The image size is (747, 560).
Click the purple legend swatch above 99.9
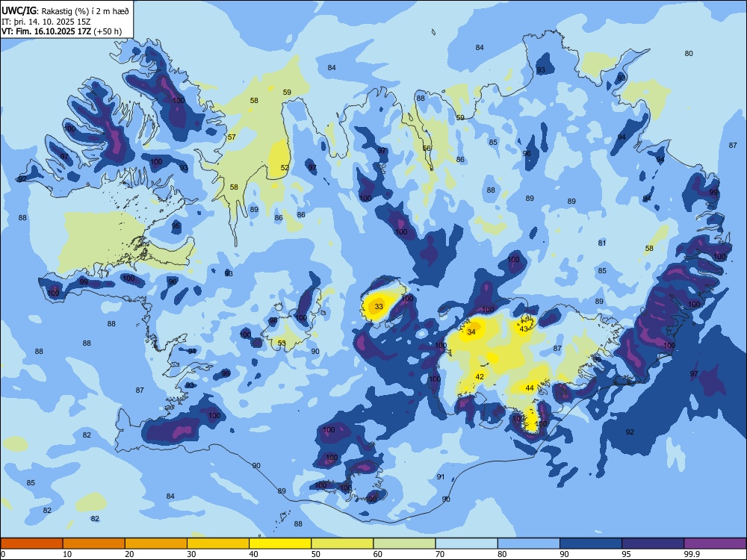pyautogui.click(x=715, y=544)
